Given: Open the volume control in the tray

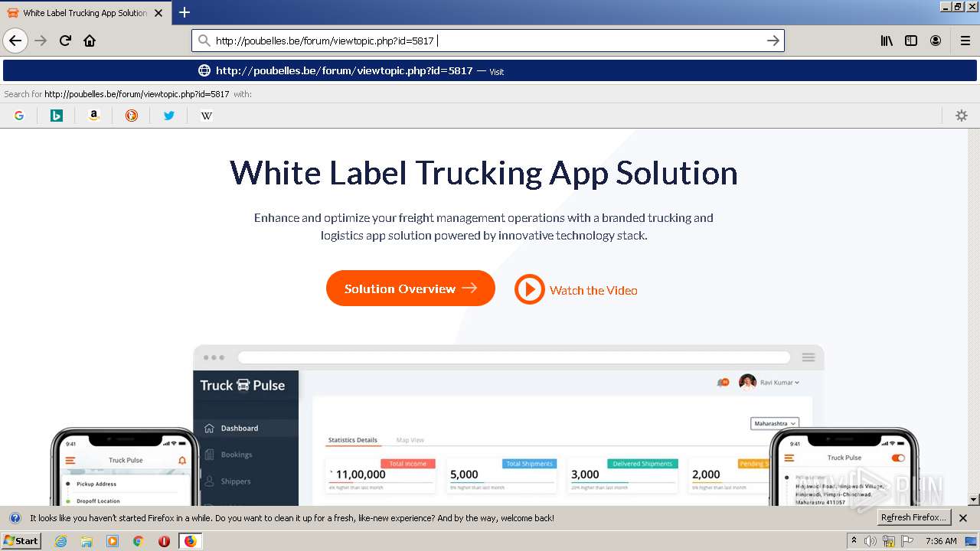Looking at the screenshot, I should 871,541.
